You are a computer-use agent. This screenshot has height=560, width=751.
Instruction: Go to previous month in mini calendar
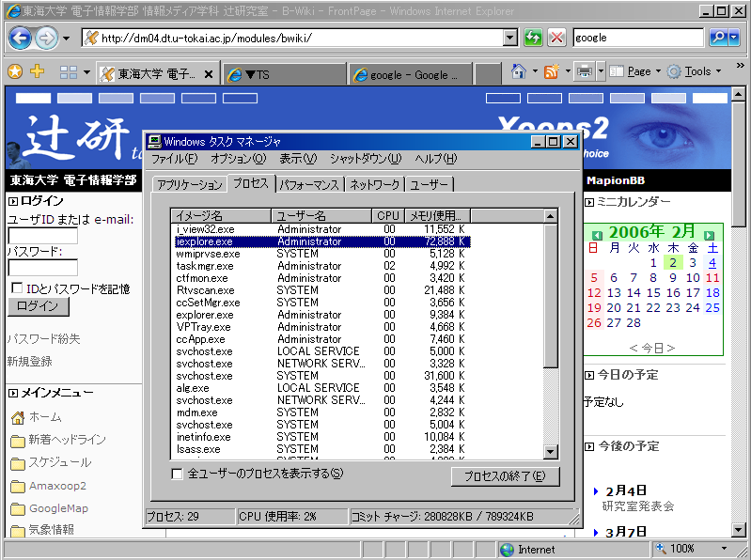tap(597, 235)
